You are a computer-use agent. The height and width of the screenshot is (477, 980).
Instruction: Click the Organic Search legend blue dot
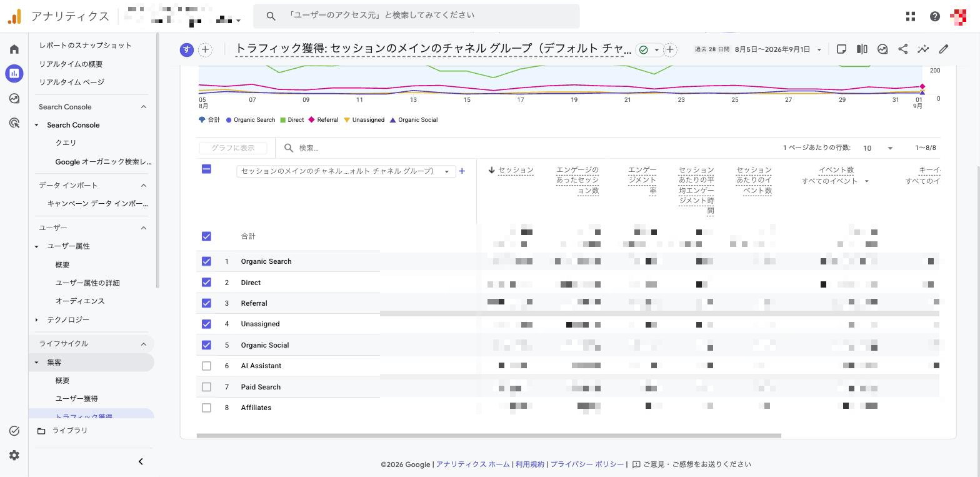229,120
